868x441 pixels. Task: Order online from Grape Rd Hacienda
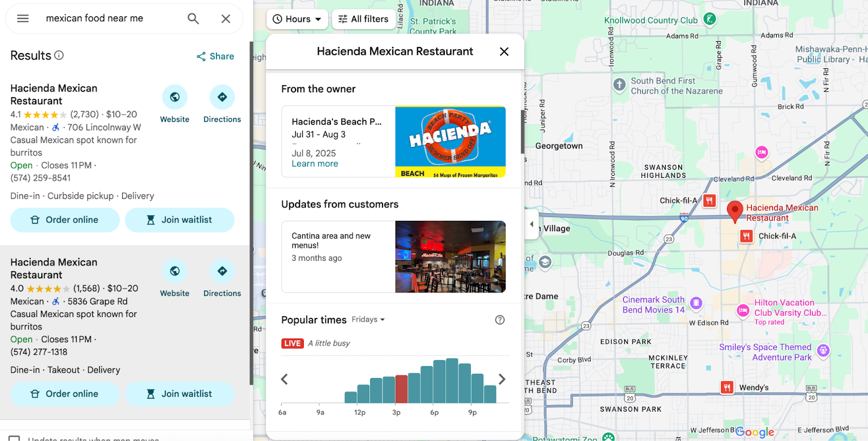(65, 394)
